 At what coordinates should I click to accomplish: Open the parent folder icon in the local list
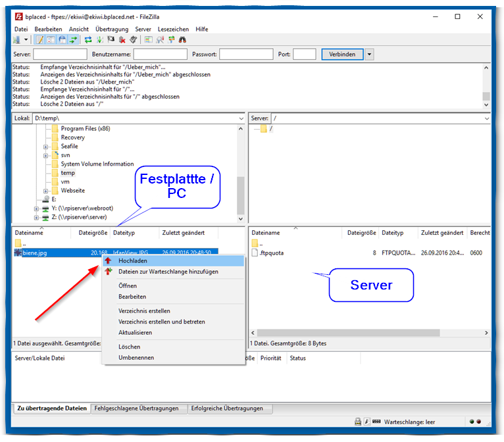pyautogui.click(x=18, y=243)
